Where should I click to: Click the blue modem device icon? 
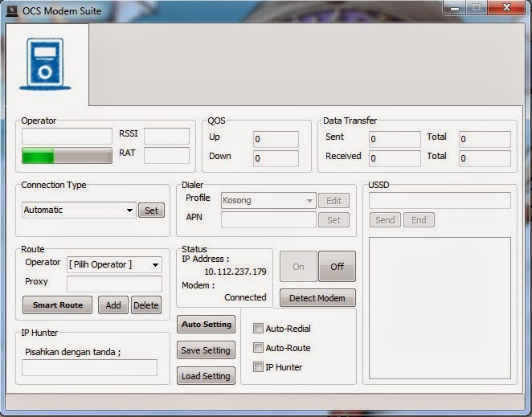pos(45,63)
